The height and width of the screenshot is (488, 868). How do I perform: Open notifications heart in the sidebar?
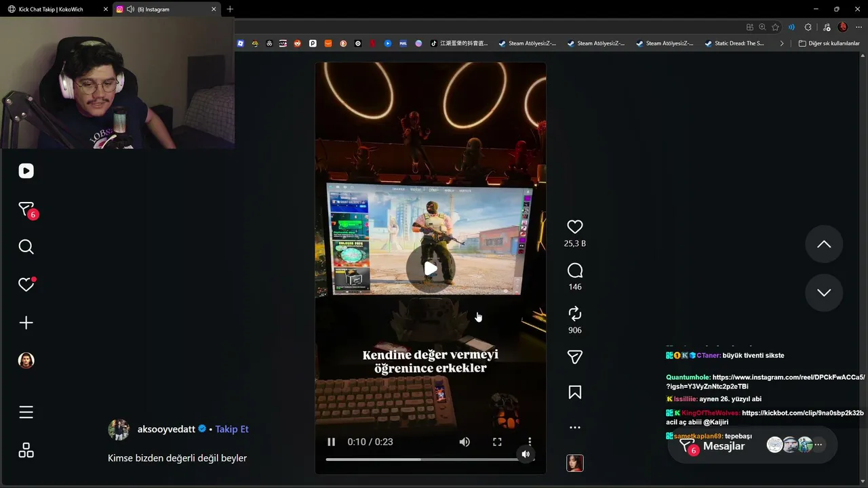click(26, 285)
